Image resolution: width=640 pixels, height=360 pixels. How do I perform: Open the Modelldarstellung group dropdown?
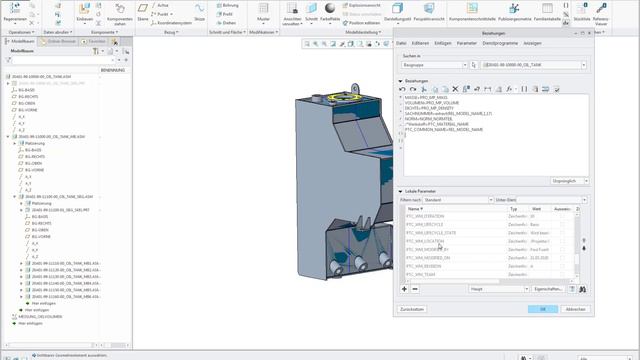click(363, 32)
